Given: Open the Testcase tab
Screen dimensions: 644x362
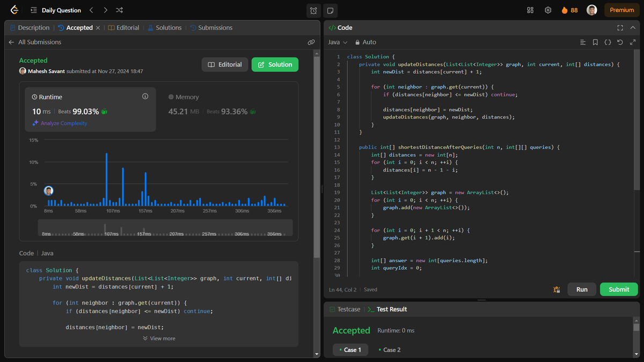Looking at the screenshot, I should (345, 309).
